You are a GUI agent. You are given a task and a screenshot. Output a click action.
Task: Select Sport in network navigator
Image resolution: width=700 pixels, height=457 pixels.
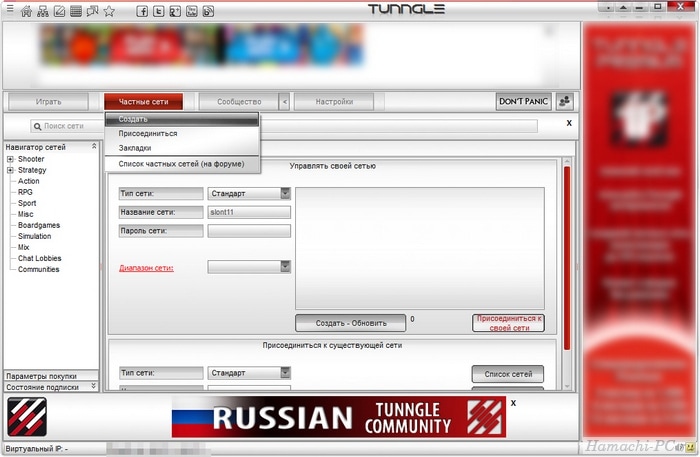pos(27,203)
